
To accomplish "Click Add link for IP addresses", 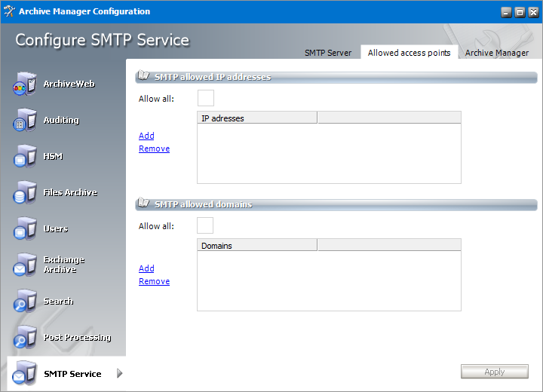I will pos(146,136).
